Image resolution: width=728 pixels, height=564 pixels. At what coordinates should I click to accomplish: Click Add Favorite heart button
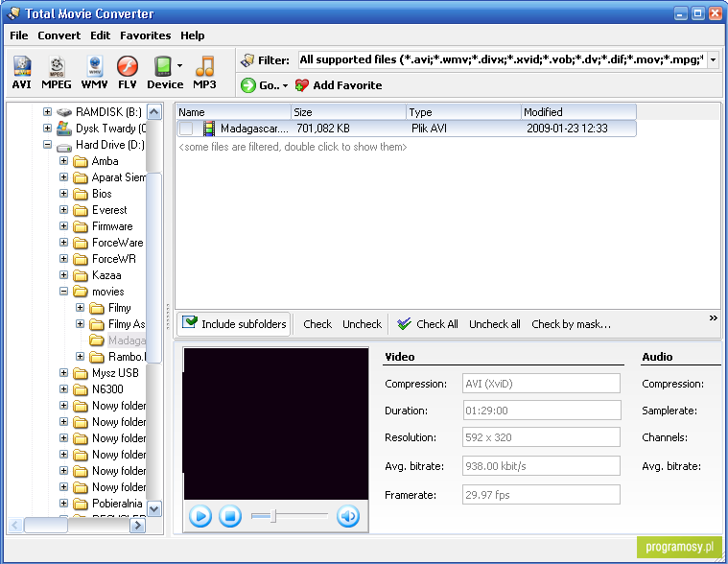click(x=339, y=85)
